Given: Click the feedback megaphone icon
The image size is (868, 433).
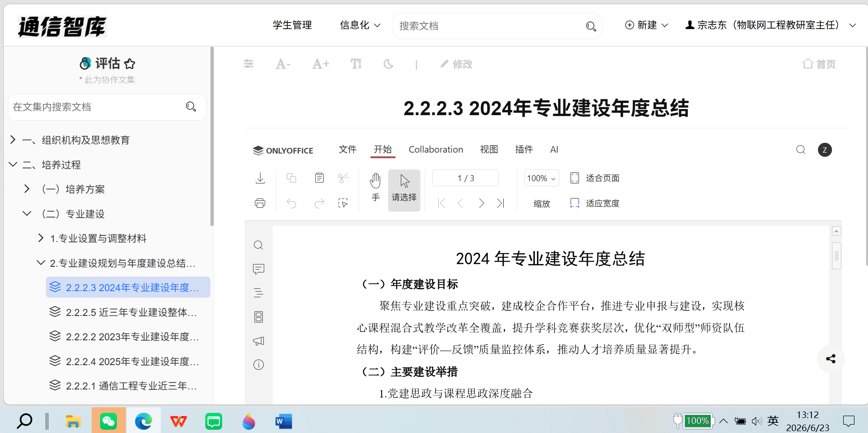Looking at the screenshot, I should point(259,341).
